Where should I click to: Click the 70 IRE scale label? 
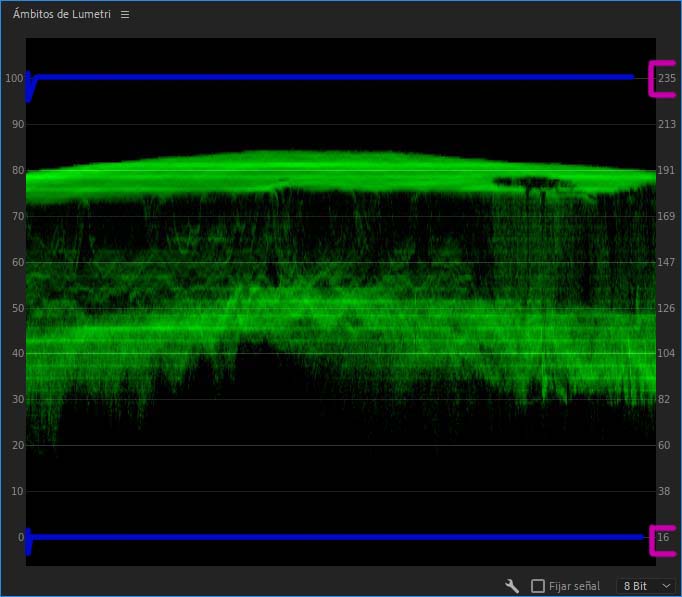coord(18,216)
